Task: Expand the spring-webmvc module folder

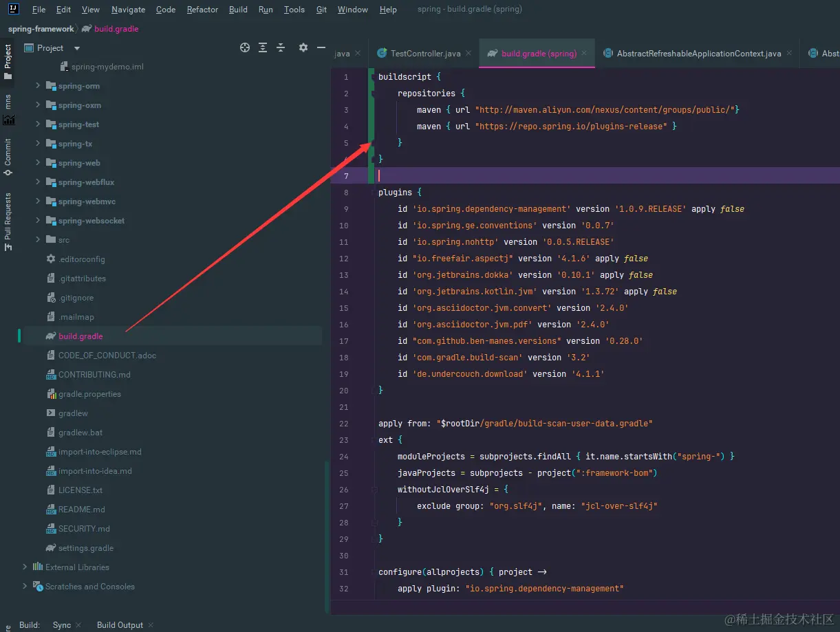Action: click(39, 201)
